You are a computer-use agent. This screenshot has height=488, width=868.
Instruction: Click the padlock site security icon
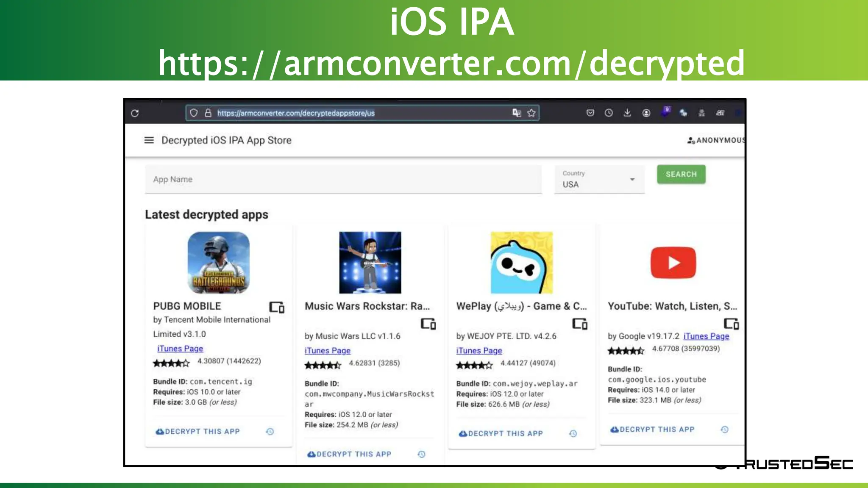[208, 113]
